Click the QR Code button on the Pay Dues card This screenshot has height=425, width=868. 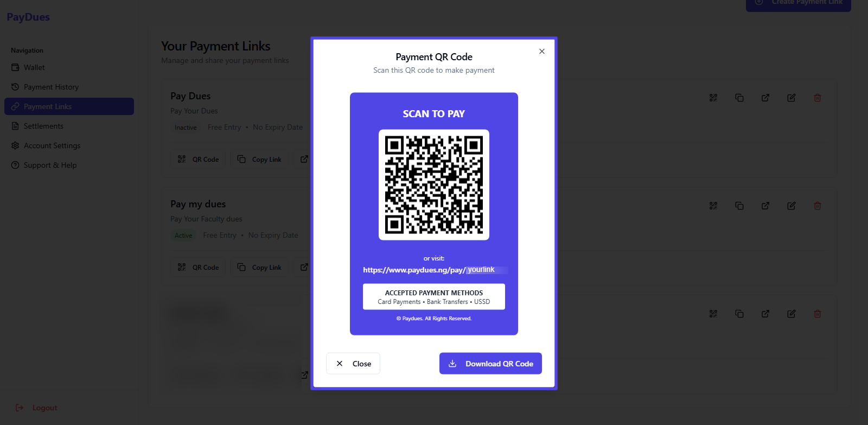[x=198, y=159]
